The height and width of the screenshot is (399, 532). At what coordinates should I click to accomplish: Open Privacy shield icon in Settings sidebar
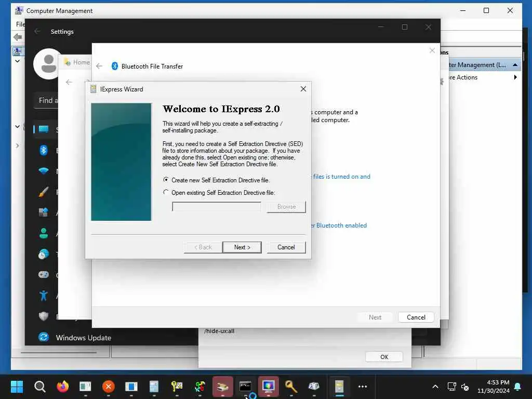pos(44,316)
